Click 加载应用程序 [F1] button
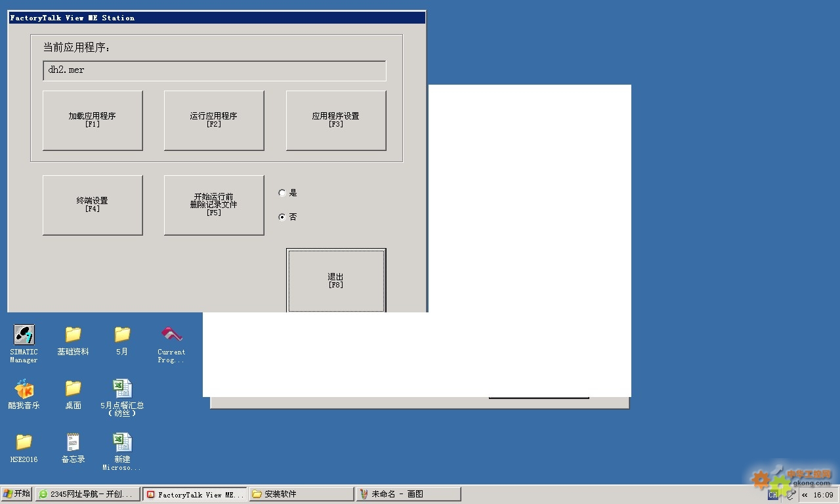This screenshot has width=840, height=504. click(93, 121)
